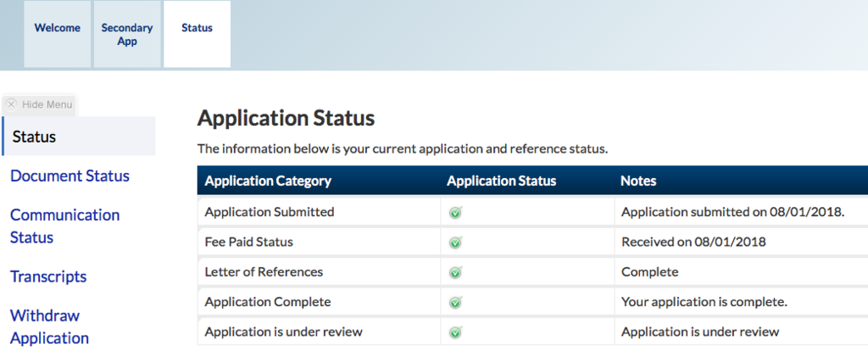Choose Withdraw Application in the sidebar
Viewport: 868px width, 352px height.
[x=50, y=327]
